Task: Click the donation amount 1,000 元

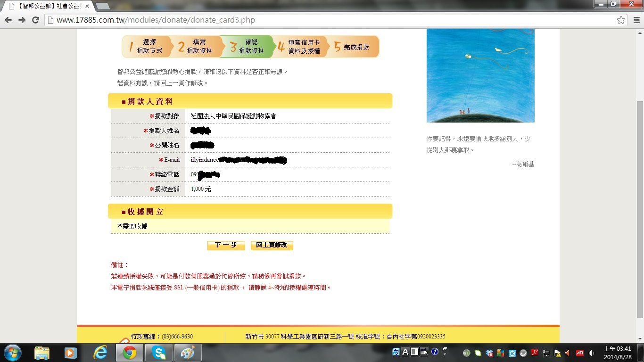Action: click(201, 189)
